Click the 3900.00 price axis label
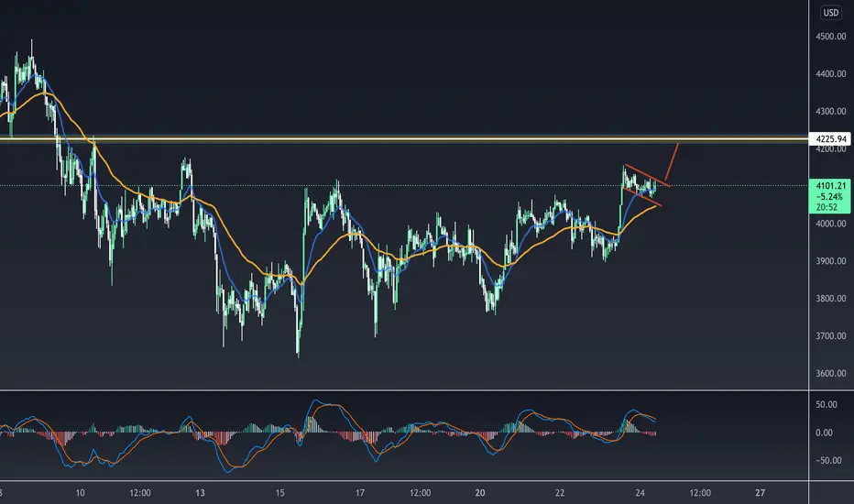The image size is (854, 504). [830, 261]
